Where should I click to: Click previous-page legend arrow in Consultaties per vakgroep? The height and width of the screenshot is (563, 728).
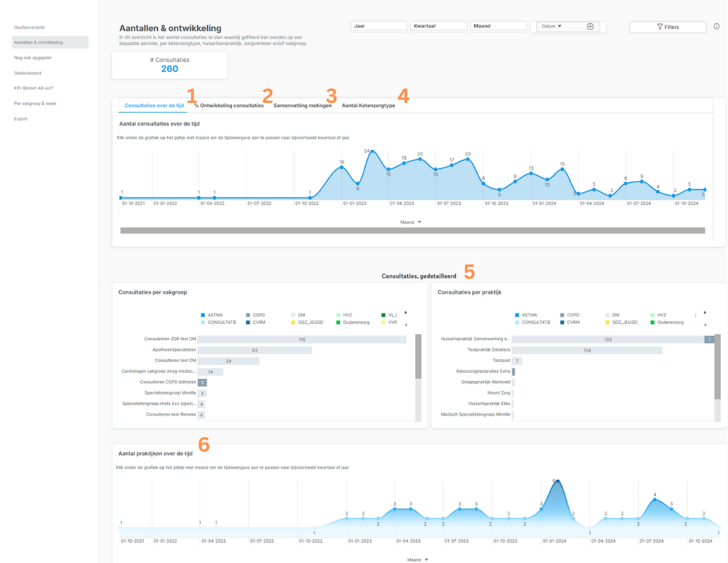pyautogui.click(x=406, y=325)
